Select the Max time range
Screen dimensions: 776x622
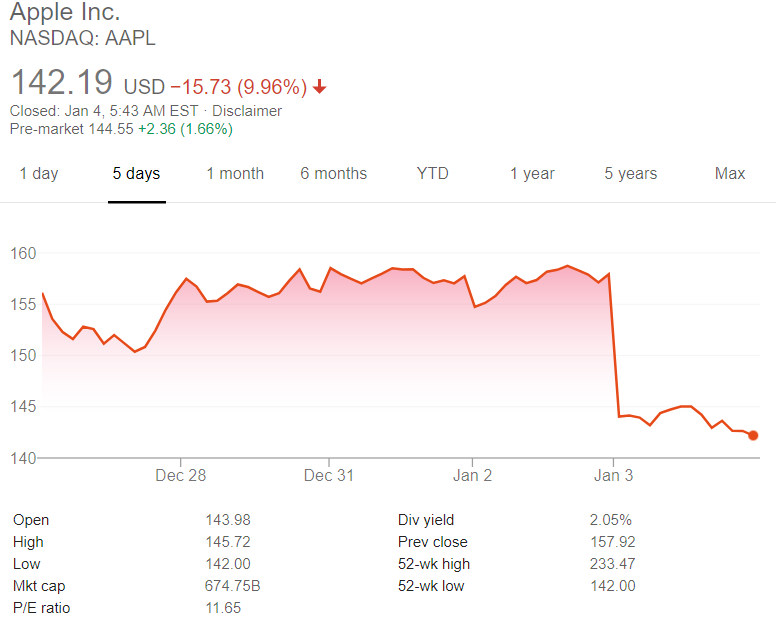coord(730,174)
